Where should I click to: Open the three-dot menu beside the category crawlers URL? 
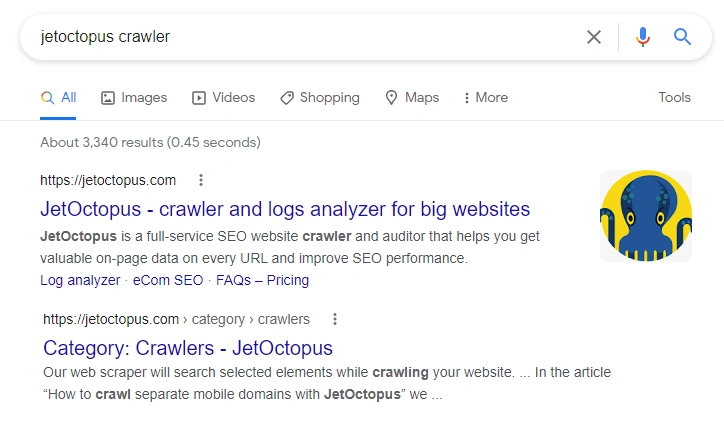coord(335,319)
